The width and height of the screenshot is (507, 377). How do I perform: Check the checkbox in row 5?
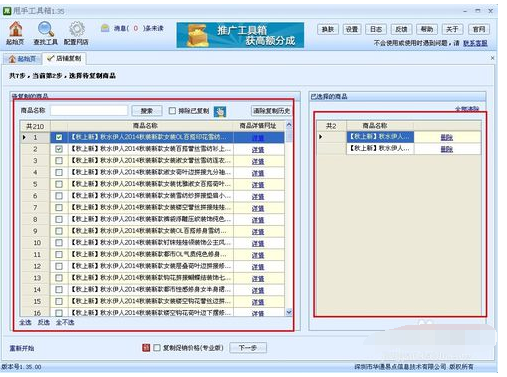(x=59, y=184)
